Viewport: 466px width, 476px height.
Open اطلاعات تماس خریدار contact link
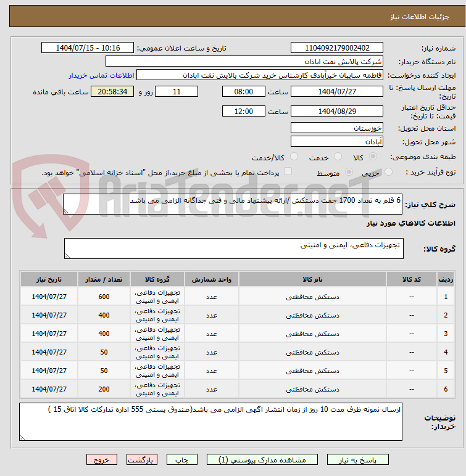101,75
